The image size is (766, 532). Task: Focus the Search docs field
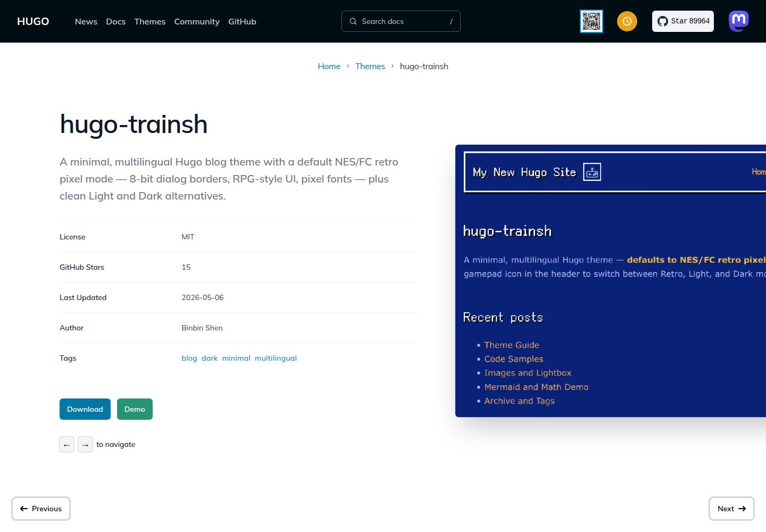coord(401,21)
